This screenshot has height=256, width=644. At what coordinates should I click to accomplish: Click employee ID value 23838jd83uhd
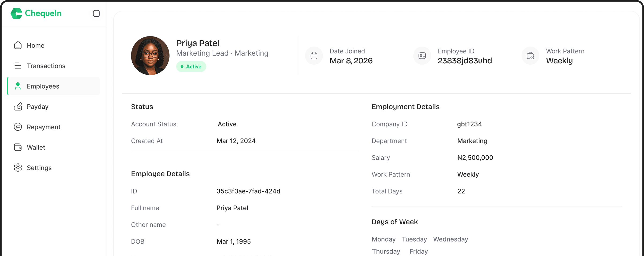point(465,61)
